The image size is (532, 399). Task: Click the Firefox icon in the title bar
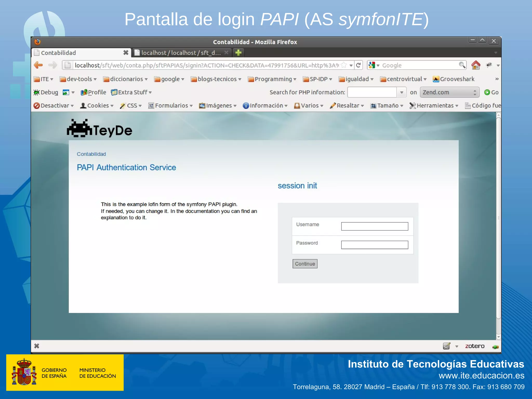[37, 42]
